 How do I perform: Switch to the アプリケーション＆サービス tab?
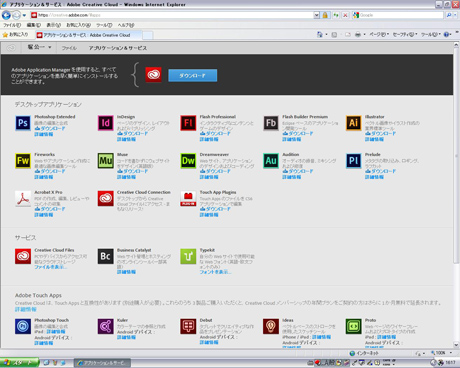[x=118, y=48]
